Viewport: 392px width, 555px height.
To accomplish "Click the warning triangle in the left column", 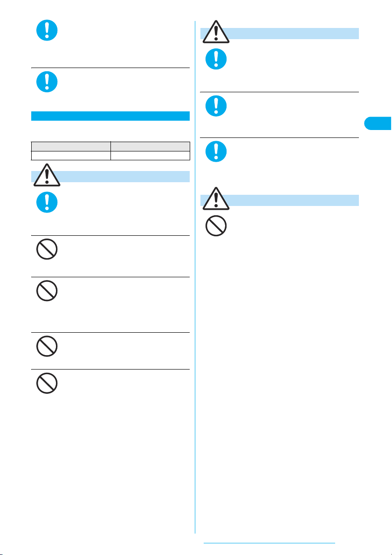I will [x=47, y=175].
